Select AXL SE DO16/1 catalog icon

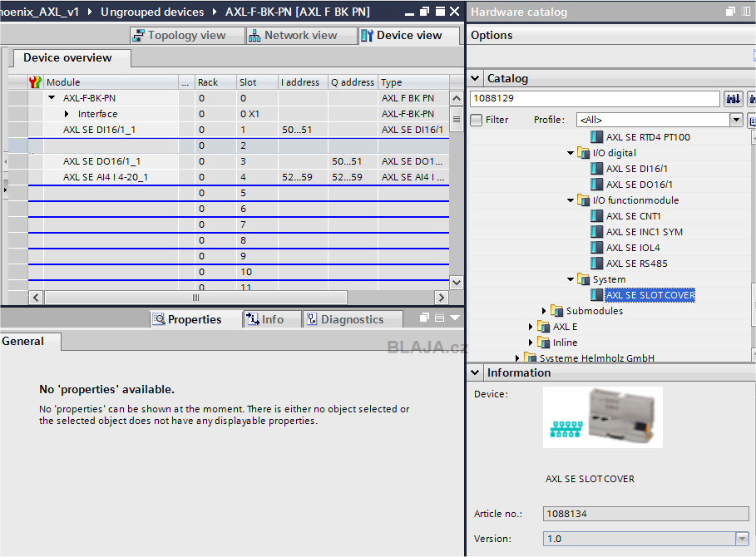[x=597, y=185]
